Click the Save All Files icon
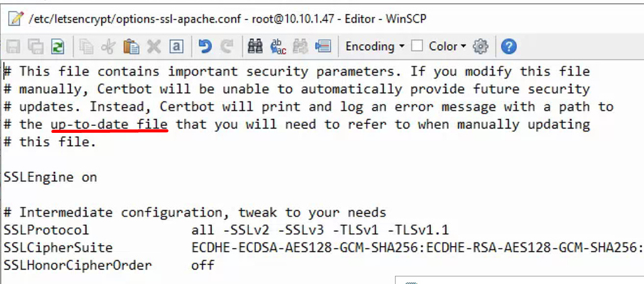 pyautogui.click(x=36, y=47)
